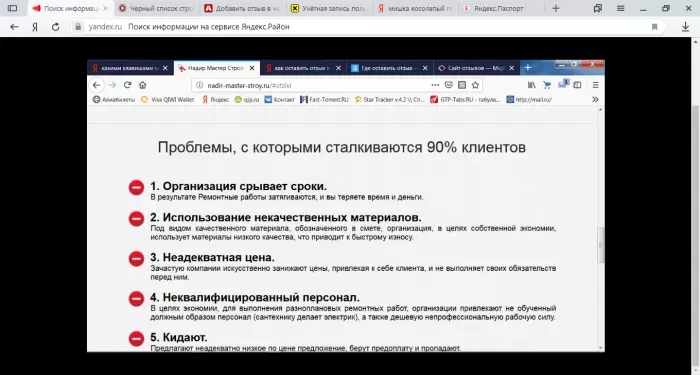Open the 'Яндекс' bookmark in Firefox toolbar
The height and width of the screenshot is (375, 700).
pyautogui.click(x=216, y=100)
